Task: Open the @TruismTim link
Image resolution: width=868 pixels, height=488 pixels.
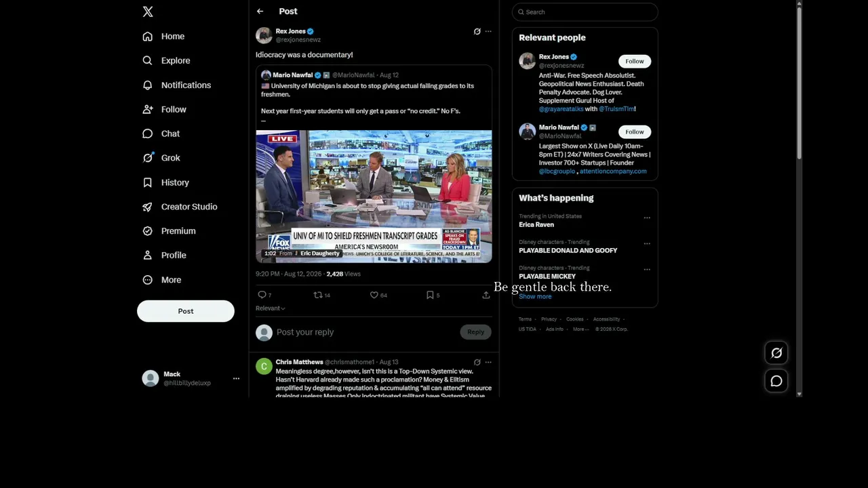Action: click(616, 109)
